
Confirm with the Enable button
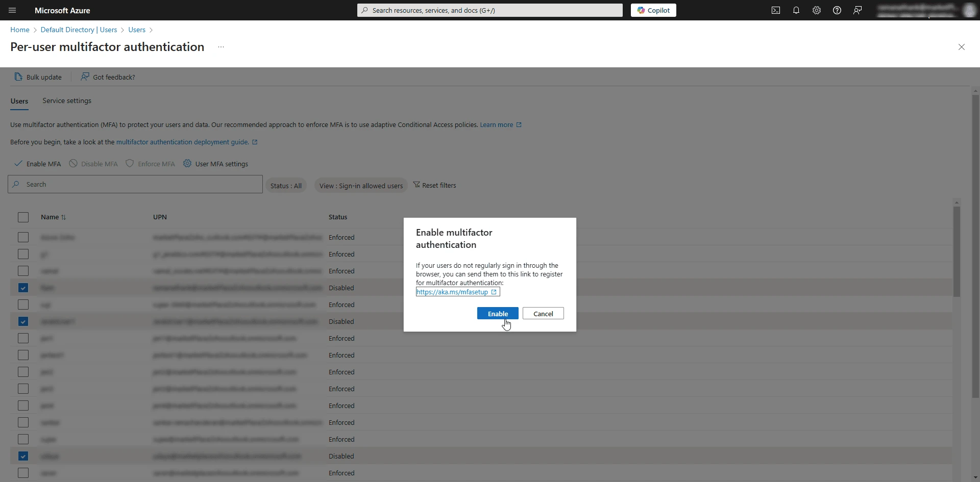[x=498, y=314]
